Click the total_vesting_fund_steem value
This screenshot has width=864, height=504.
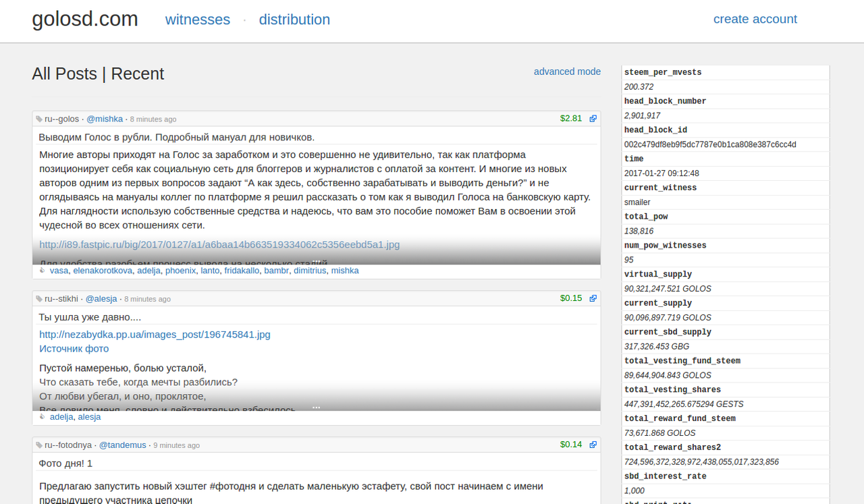[x=668, y=375]
